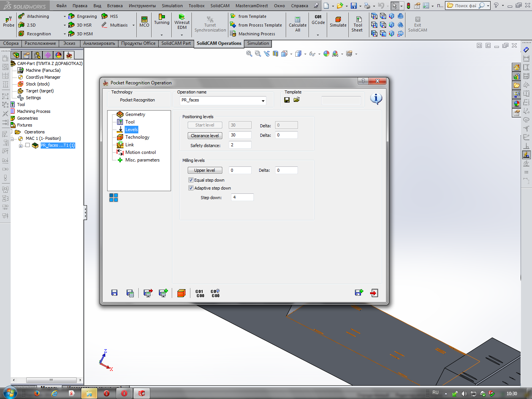Load an operation template
The height and width of the screenshot is (399, 532).
click(297, 100)
